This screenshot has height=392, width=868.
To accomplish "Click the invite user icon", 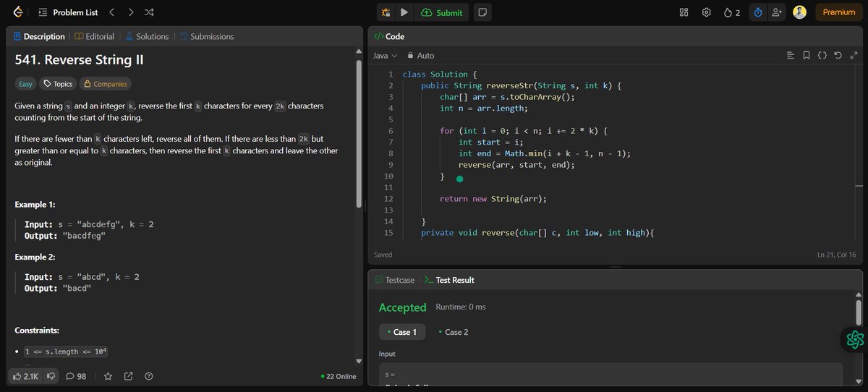I will pyautogui.click(x=777, y=12).
